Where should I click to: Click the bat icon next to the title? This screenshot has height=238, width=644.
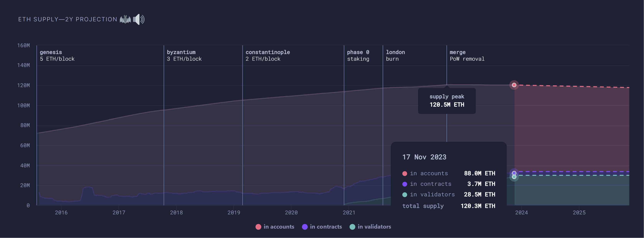(x=126, y=19)
